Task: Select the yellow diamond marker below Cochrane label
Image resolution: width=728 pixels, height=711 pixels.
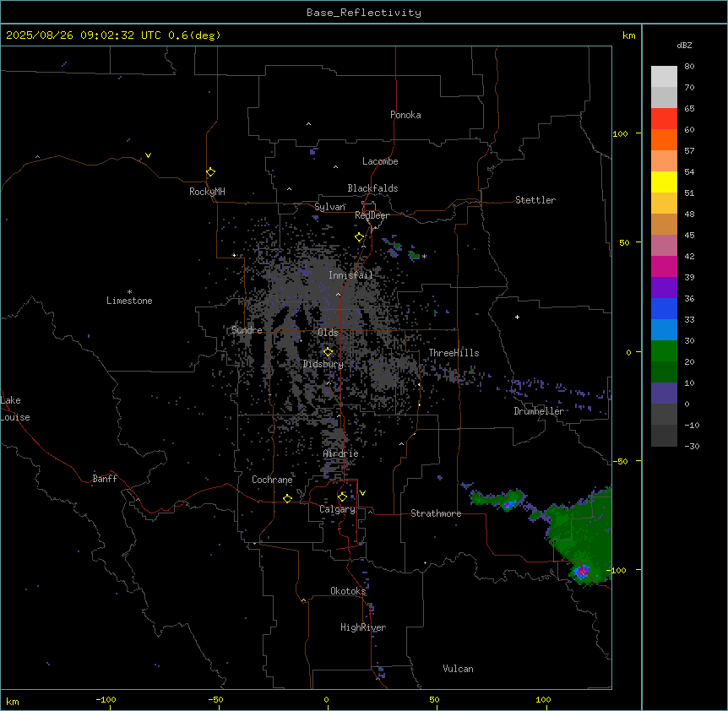Action: pyautogui.click(x=287, y=498)
